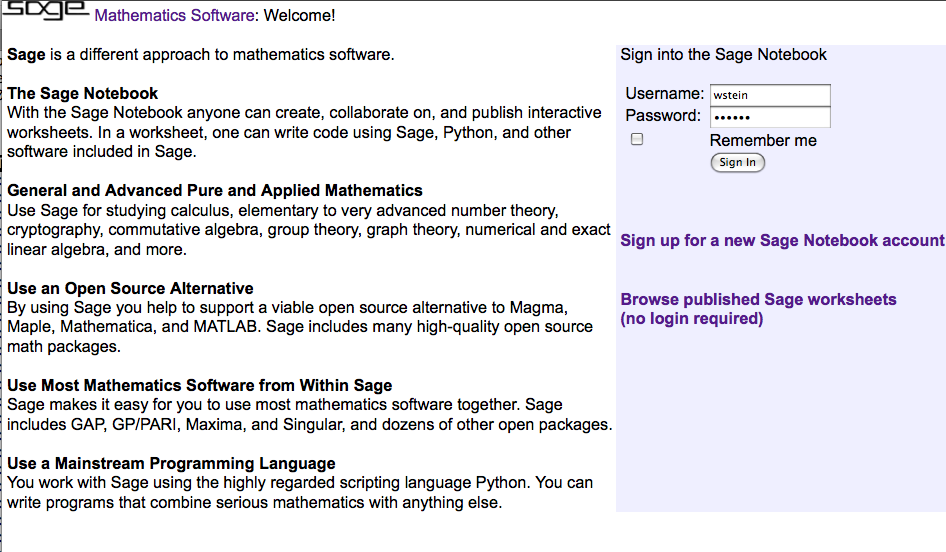Open Sign up for a new Sage Notebook account
This screenshot has height=552, width=946.
(x=782, y=241)
